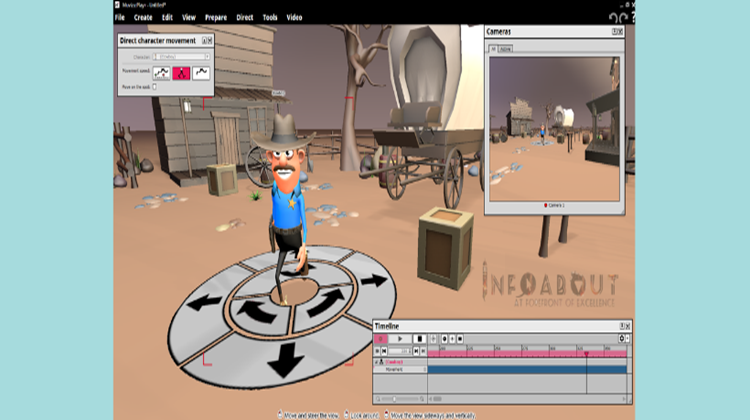Click the Timeline horizontal scrollbar thumb

(x=437, y=399)
